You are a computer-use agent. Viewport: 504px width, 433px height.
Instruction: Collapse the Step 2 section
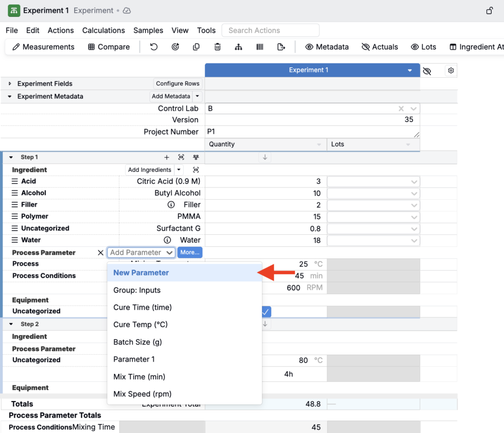click(11, 324)
